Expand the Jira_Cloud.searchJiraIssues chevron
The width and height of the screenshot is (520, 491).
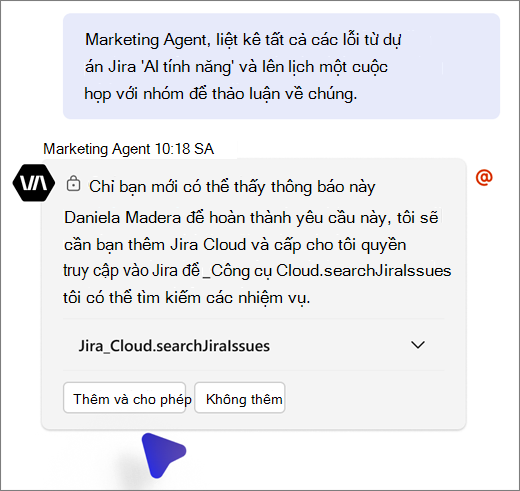(x=418, y=345)
